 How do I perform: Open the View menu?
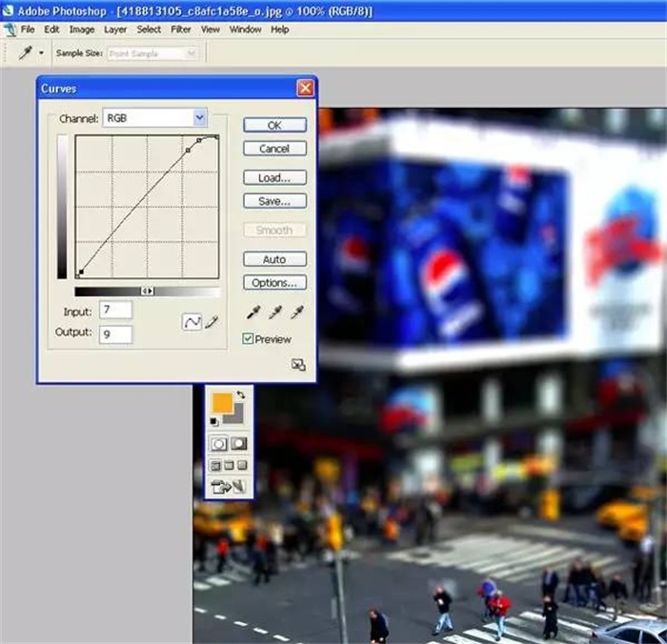coord(211,30)
